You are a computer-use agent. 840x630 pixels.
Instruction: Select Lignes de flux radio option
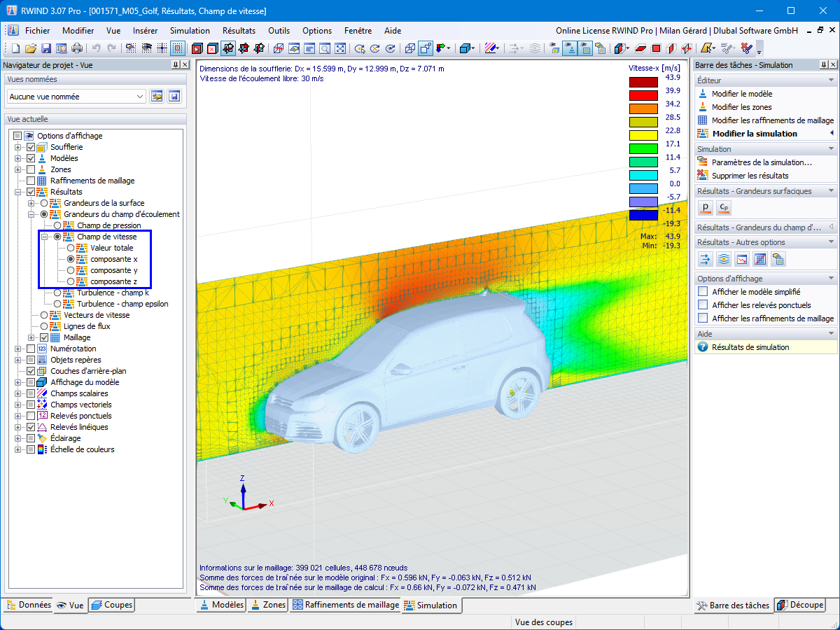[x=44, y=326]
